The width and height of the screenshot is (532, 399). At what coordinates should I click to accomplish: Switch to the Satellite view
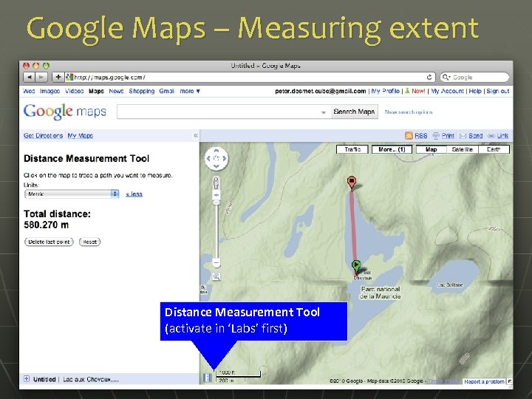tap(463, 149)
